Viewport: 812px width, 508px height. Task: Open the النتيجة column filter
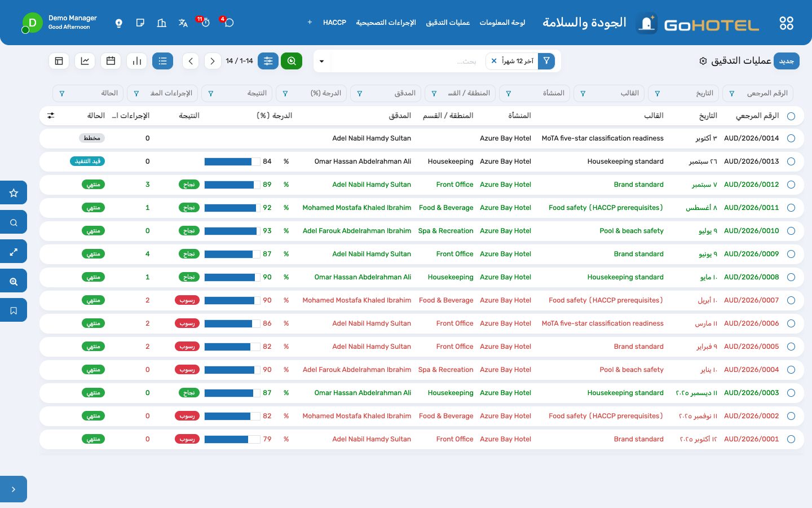coord(211,93)
